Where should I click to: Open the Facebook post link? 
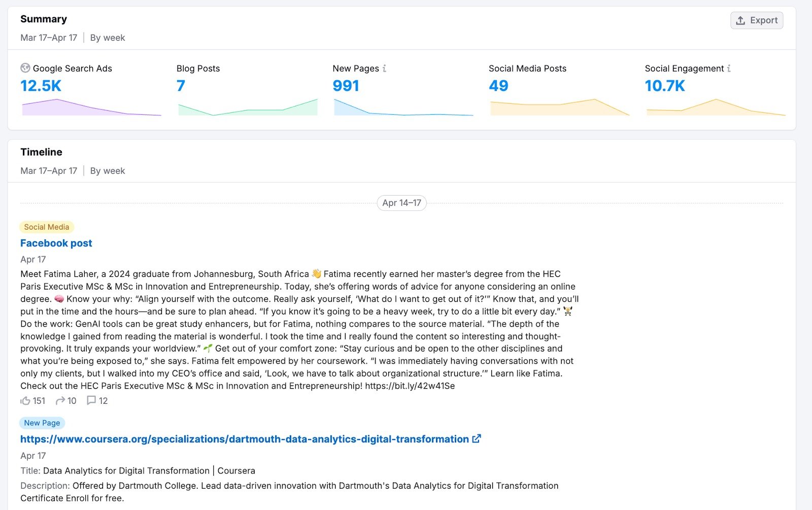(56, 243)
